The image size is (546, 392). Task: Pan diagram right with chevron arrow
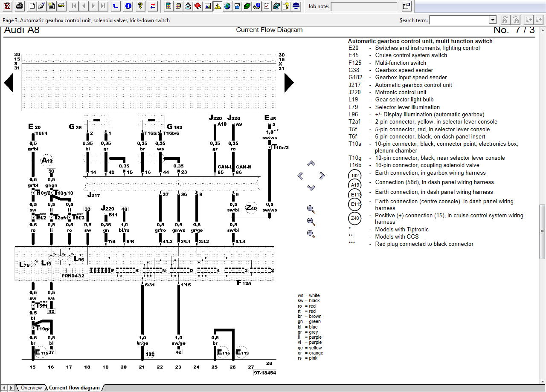point(322,176)
